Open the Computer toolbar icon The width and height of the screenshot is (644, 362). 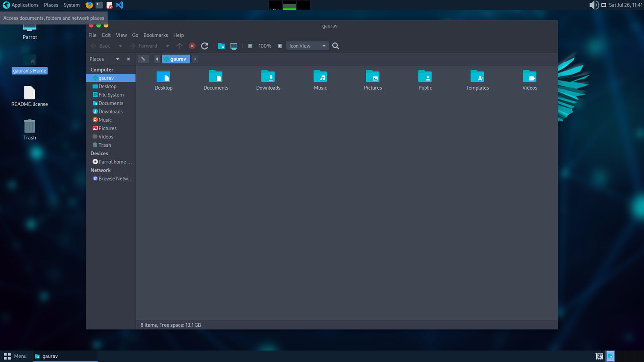click(x=234, y=46)
